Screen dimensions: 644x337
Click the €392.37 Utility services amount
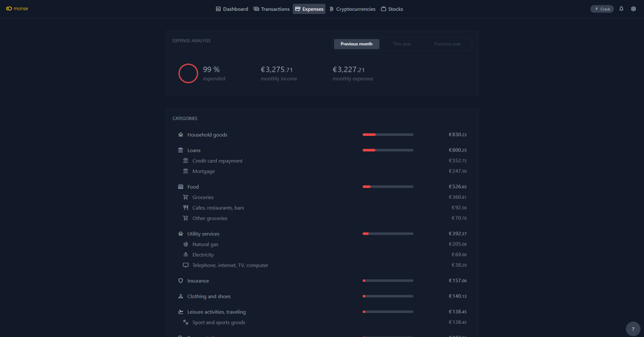tap(458, 234)
